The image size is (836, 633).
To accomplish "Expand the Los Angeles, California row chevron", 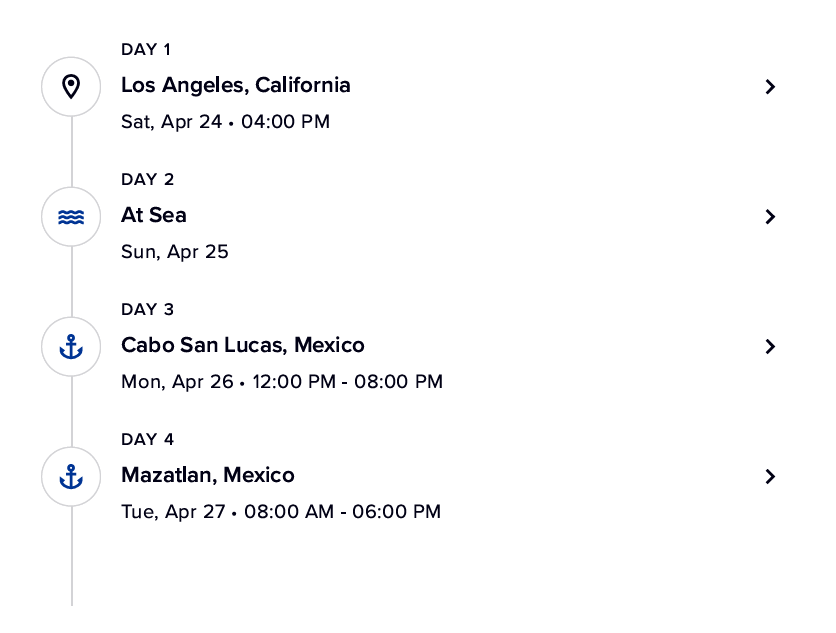I will pyautogui.click(x=770, y=87).
